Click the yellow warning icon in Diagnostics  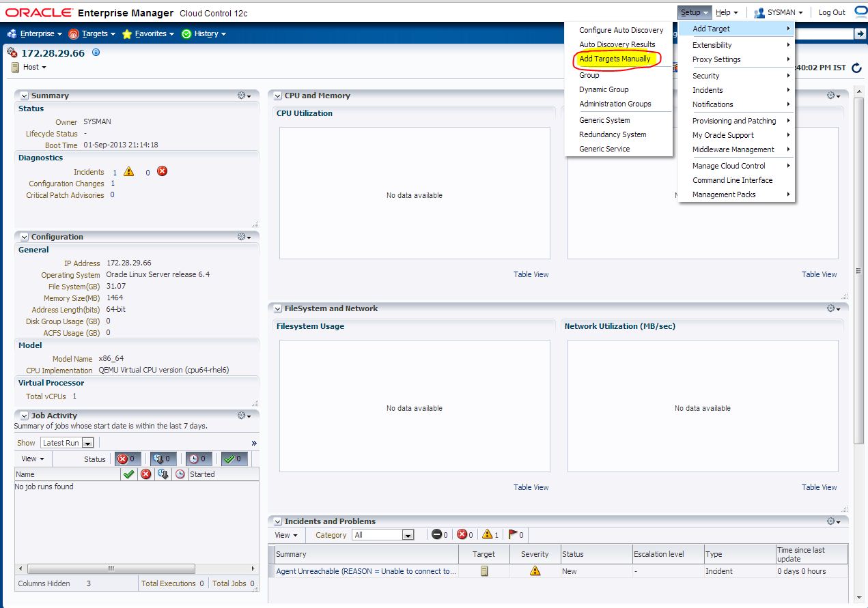point(129,171)
